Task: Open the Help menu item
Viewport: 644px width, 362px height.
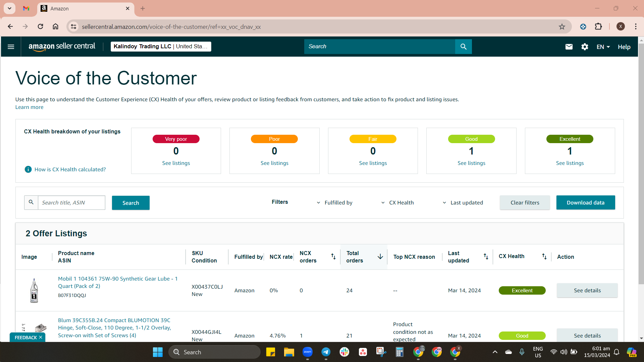Action: pyautogui.click(x=624, y=47)
